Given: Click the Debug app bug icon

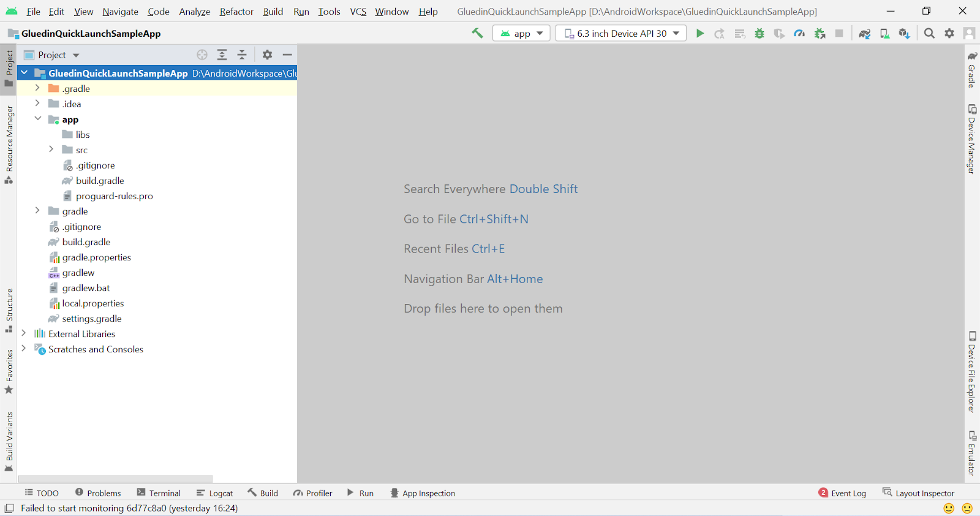Looking at the screenshot, I should pos(759,34).
